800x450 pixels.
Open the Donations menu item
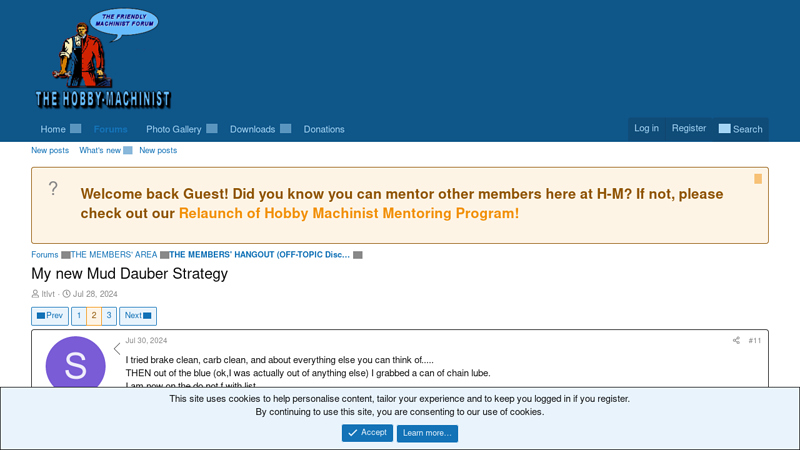coord(324,129)
